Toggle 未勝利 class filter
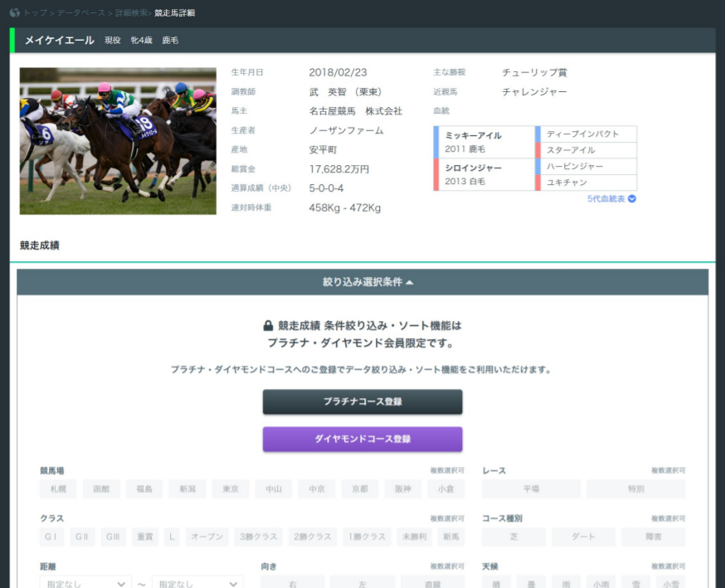 point(414,537)
